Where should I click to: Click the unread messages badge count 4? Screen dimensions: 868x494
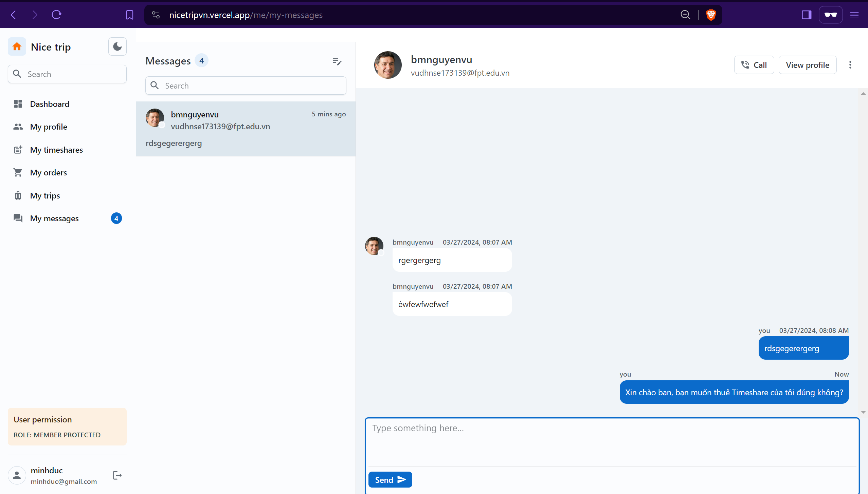(116, 218)
